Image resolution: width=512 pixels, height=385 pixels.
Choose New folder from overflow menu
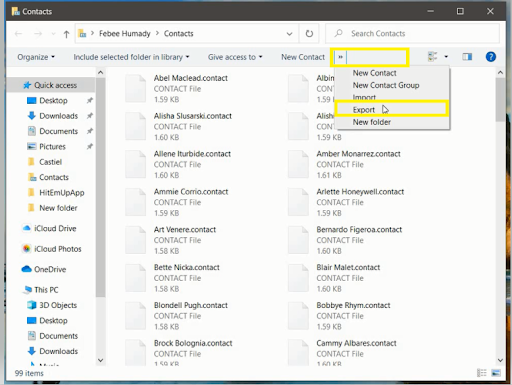tap(372, 122)
